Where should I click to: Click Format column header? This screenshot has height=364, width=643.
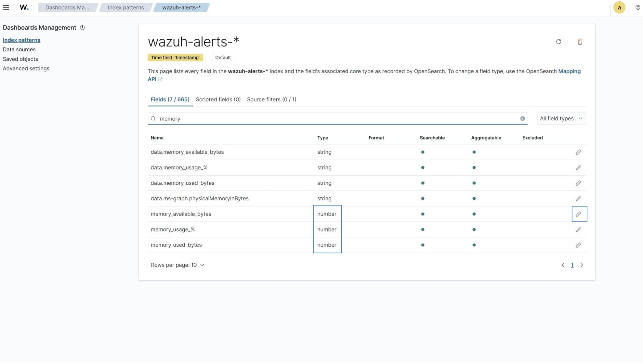(376, 138)
